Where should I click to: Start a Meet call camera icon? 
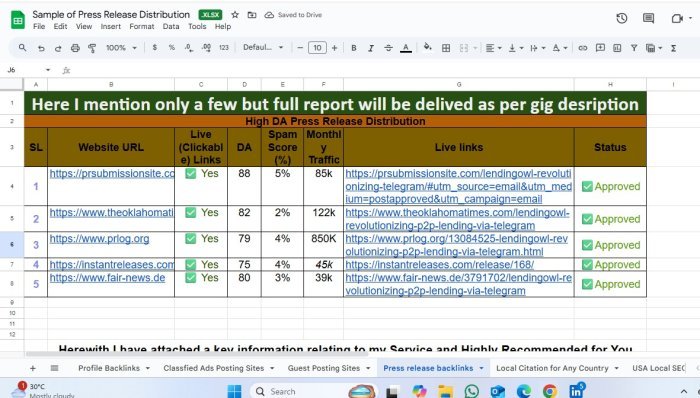pyautogui.click(x=677, y=18)
